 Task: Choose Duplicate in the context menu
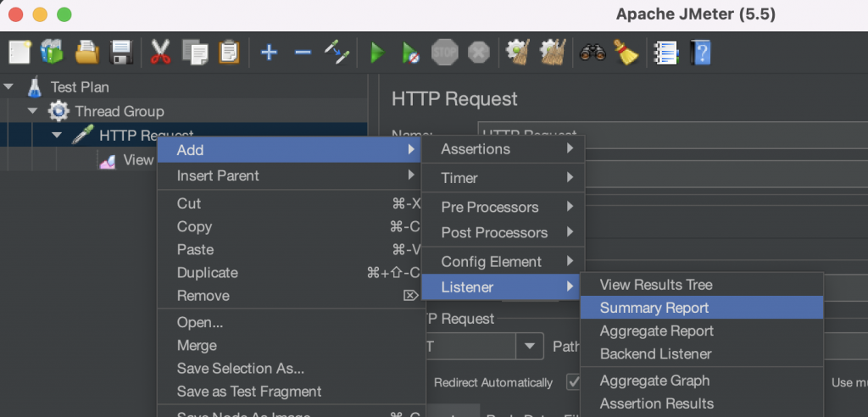pos(208,273)
